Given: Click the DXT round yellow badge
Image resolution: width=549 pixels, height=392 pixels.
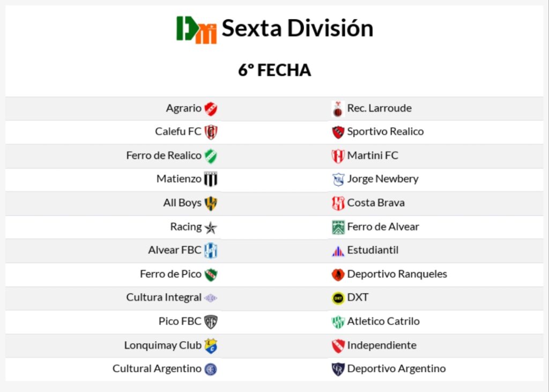Looking at the screenshot, I should click(x=338, y=298).
